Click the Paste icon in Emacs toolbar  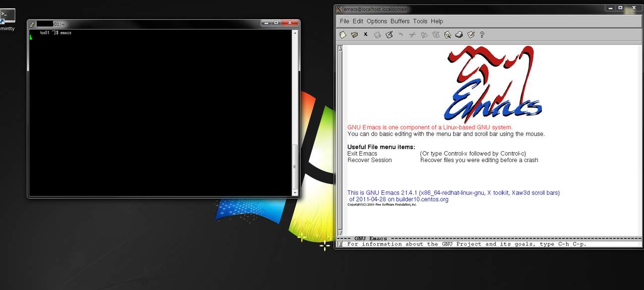tap(436, 35)
